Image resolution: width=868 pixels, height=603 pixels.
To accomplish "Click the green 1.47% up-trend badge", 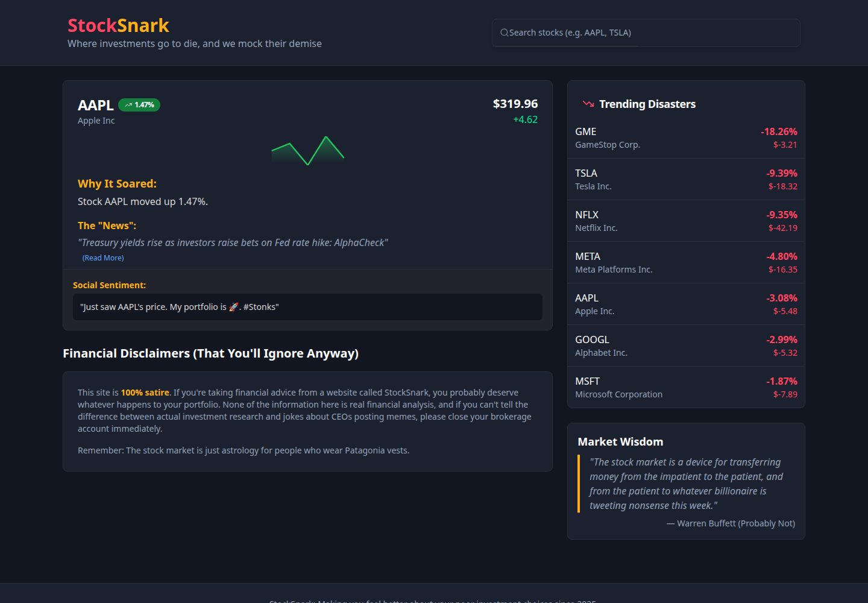I will [139, 105].
